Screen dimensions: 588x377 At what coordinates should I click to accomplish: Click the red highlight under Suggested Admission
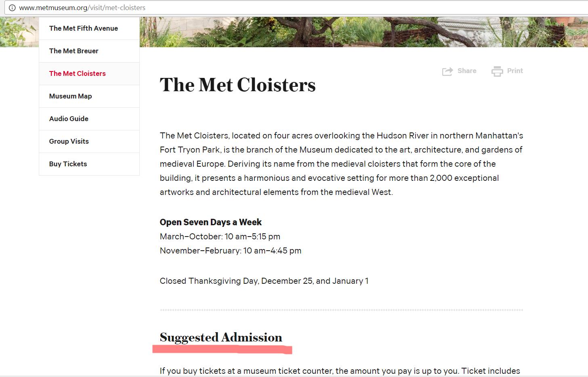pyautogui.click(x=222, y=349)
